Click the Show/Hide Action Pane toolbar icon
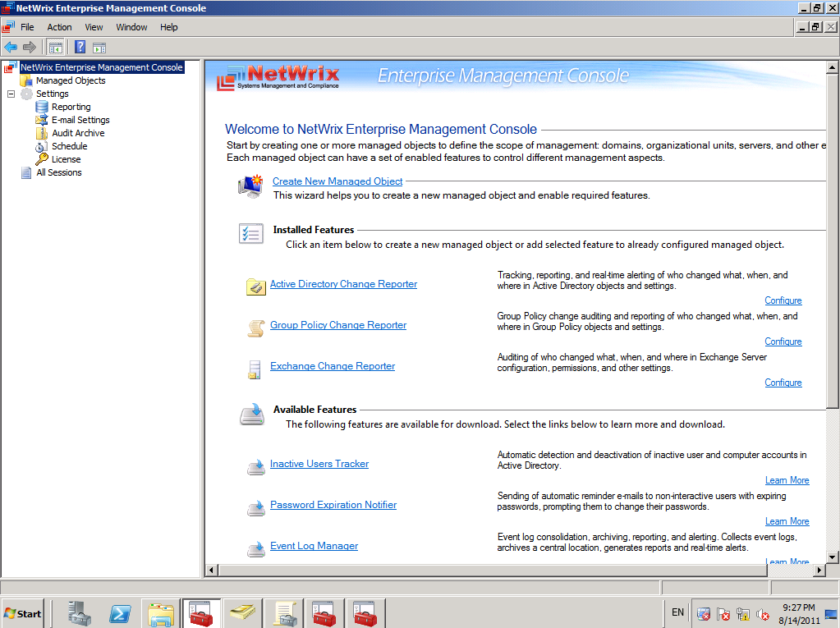 99,47
